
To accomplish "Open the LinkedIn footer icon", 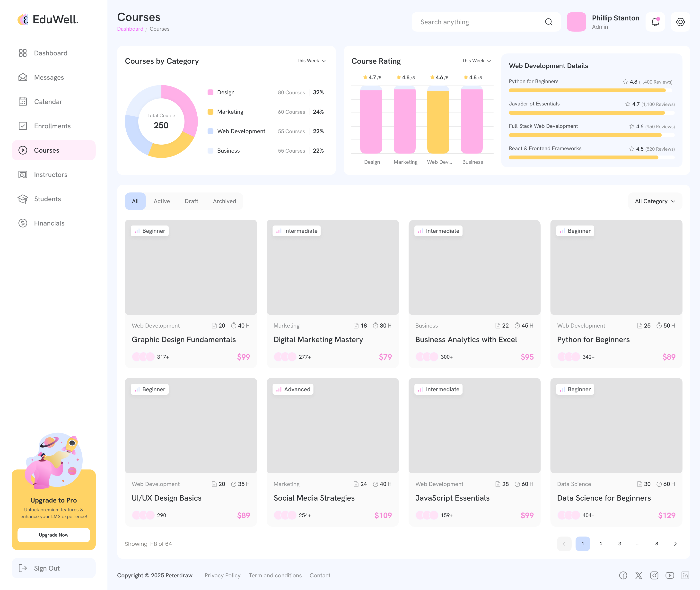I will click(x=685, y=575).
